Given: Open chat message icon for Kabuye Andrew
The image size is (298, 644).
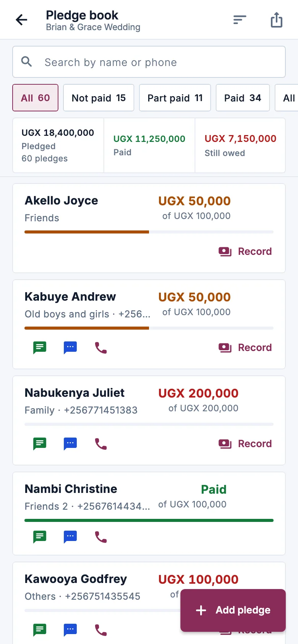Looking at the screenshot, I should click(x=70, y=348).
